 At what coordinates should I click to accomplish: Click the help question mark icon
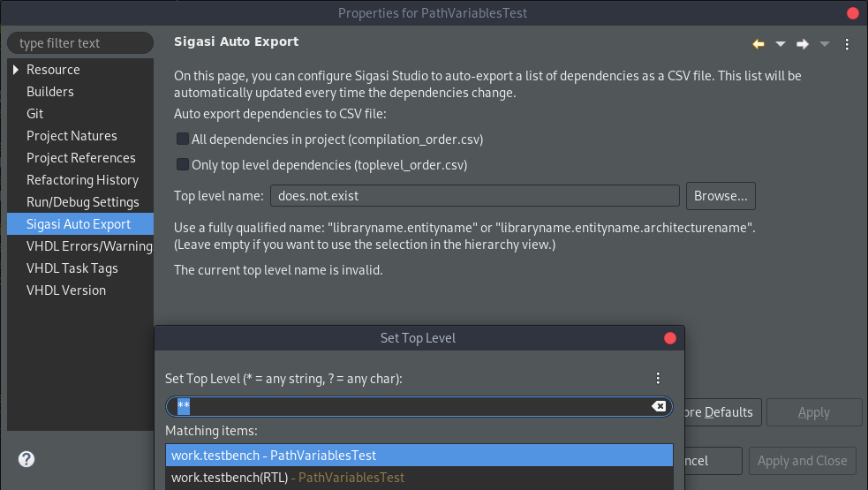click(x=26, y=459)
